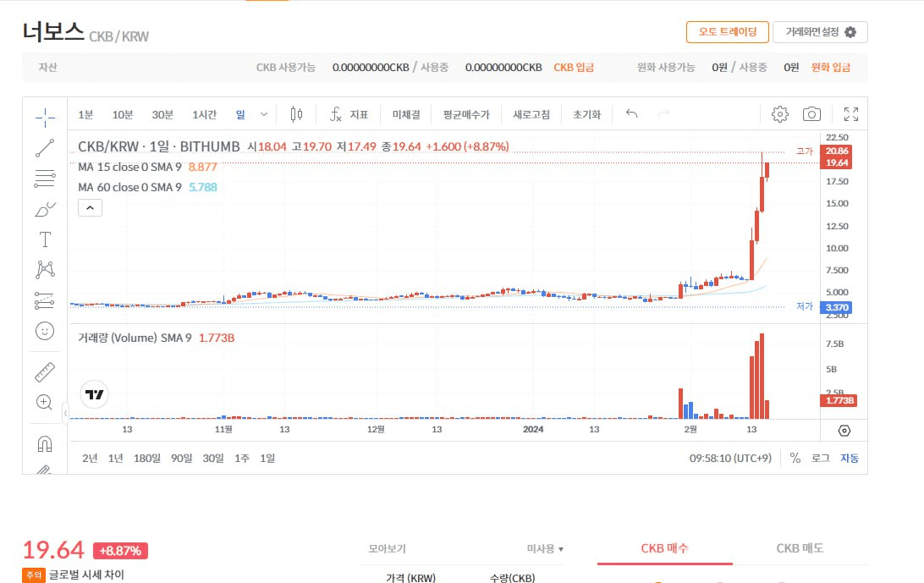Open the time axis settings icon

[x=844, y=431]
